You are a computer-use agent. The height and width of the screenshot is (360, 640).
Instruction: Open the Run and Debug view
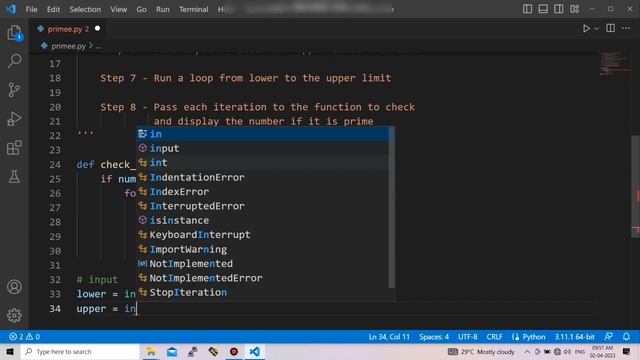14,119
